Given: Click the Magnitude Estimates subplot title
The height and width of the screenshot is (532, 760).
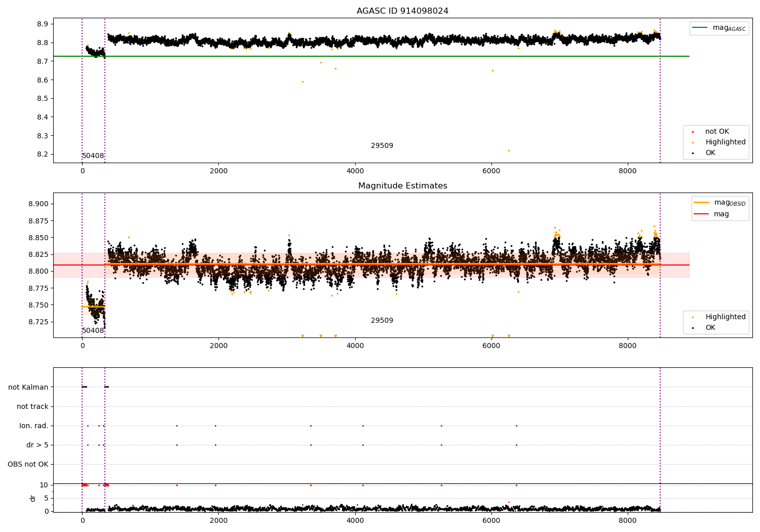Looking at the screenshot, I should click(x=402, y=186).
